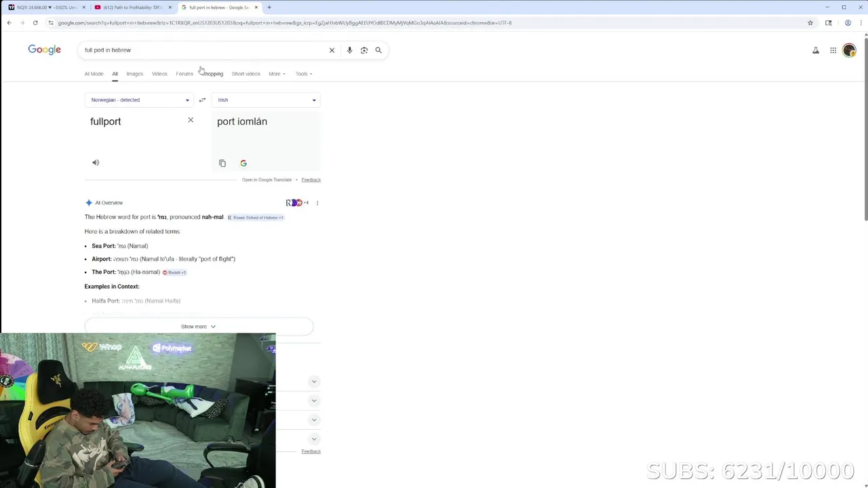Open source language 'Norwegian - detected' dropdown
Screen dimensions: 868x488
[140, 100]
